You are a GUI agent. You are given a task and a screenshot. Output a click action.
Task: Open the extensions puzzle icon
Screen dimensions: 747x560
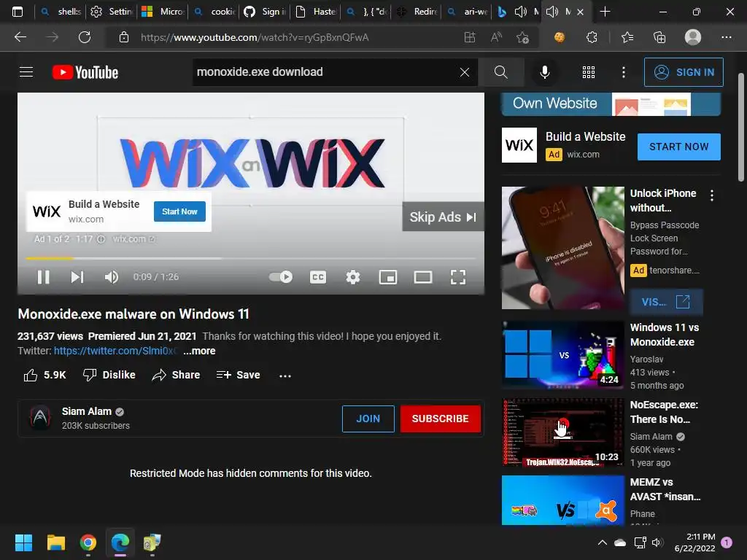[592, 37]
